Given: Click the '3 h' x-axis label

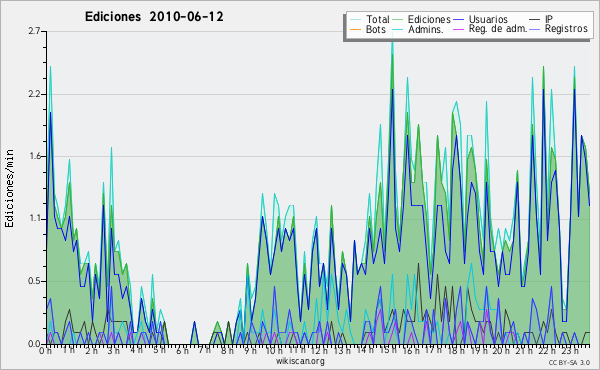Looking at the screenshot, I should (x=114, y=351).
